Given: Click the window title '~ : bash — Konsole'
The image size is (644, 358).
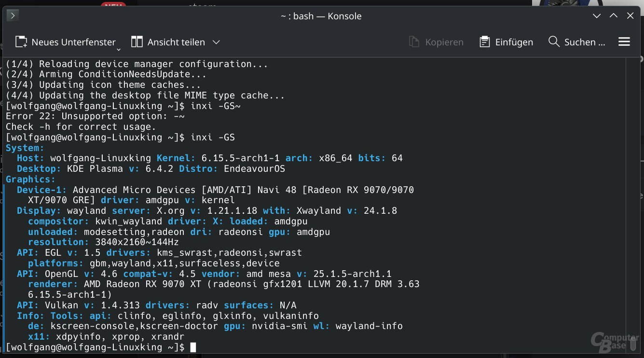Looking at the screenshot, I should (321, 16).
